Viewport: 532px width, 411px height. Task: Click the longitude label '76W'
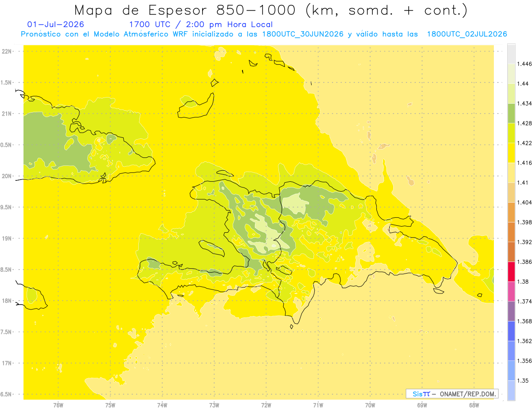coord(58,405)
